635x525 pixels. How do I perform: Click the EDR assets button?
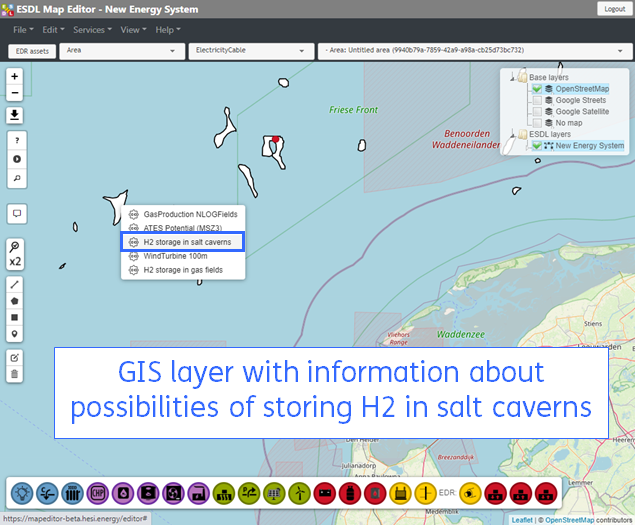31,50
